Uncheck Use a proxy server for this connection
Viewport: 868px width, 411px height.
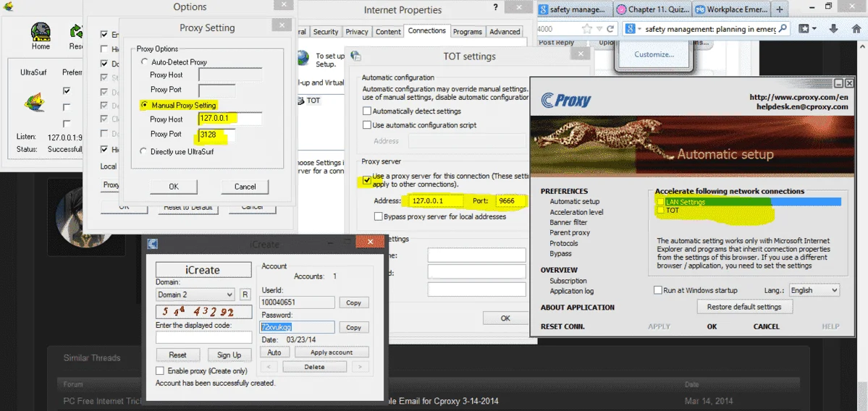pyautogui.click(x=366, y=179)
